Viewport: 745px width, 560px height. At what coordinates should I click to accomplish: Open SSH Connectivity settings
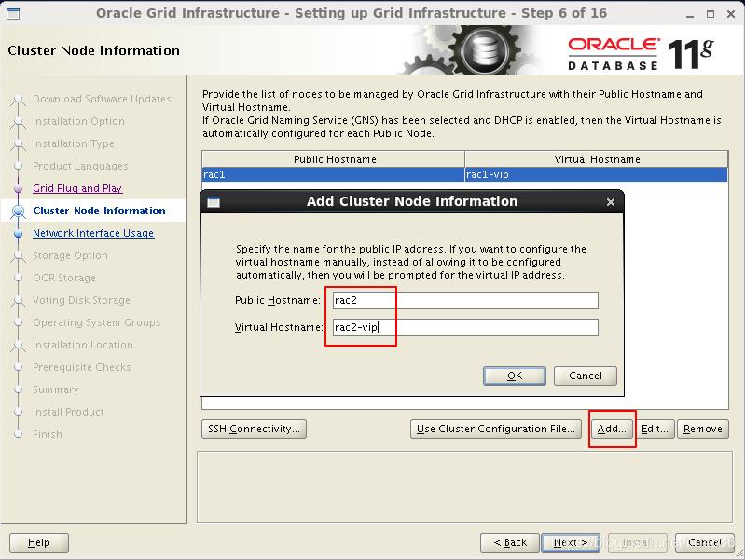pos(254,429)
